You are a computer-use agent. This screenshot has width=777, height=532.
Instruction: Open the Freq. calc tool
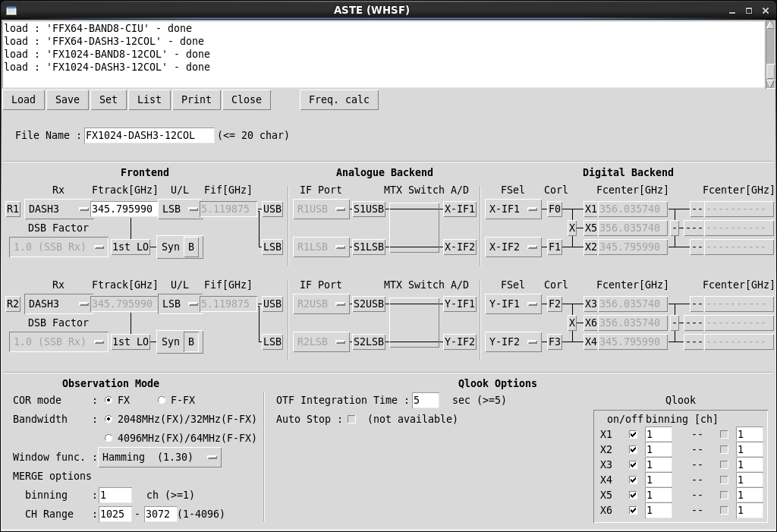pos(339,99)
